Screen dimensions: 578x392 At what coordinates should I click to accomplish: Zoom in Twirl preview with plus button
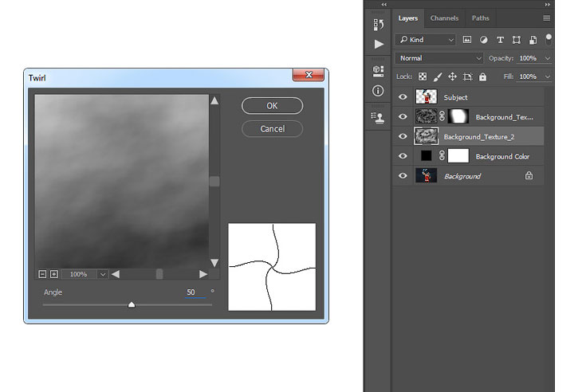point(54,274)
